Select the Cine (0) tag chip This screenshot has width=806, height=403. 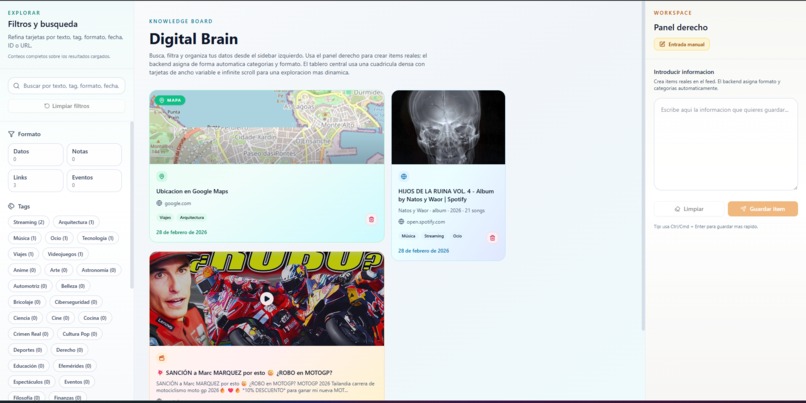tap(61, 318)
